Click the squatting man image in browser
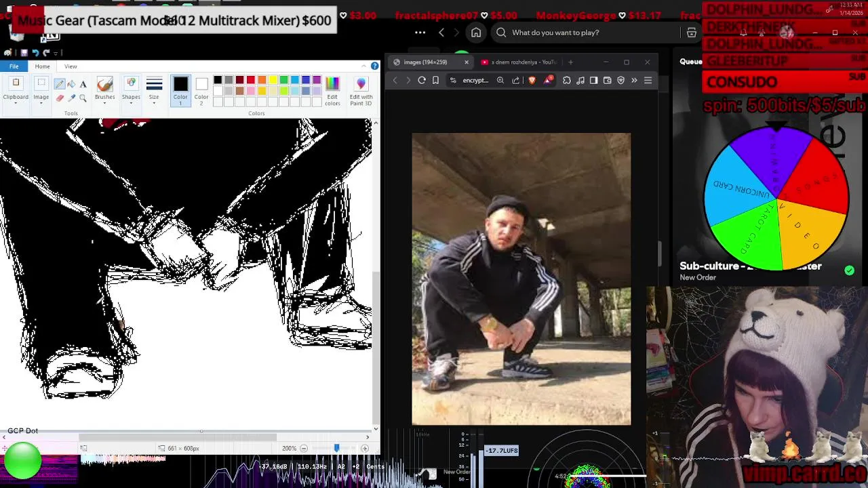This screenshot has height=488, width=868. 521,279
